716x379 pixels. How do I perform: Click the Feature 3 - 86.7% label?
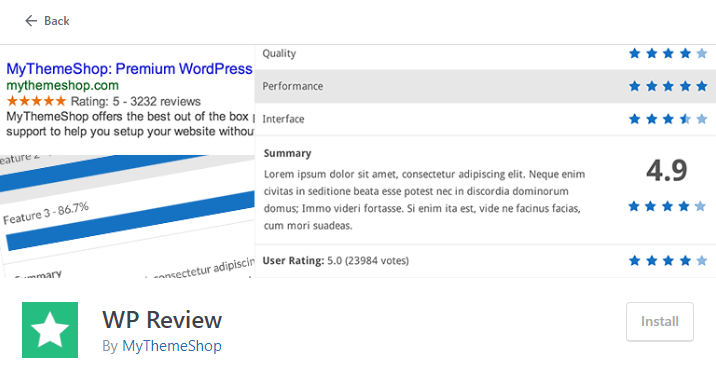(46, 213)
